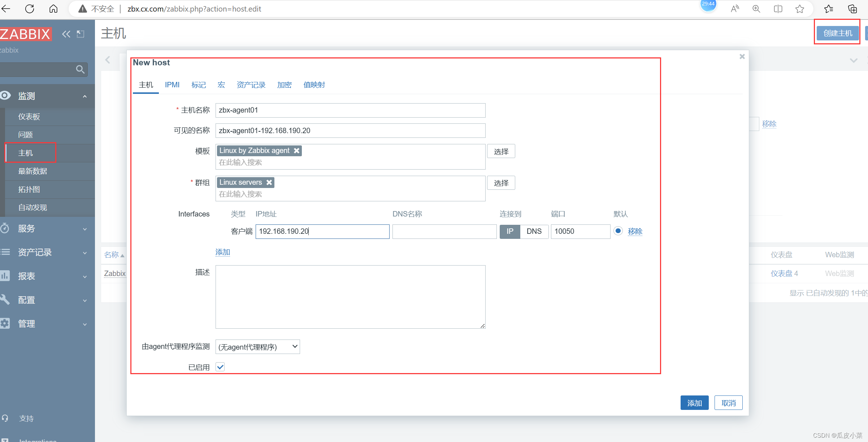Switch to the IPMI tab
868x442 pixels.
point(172,85)
